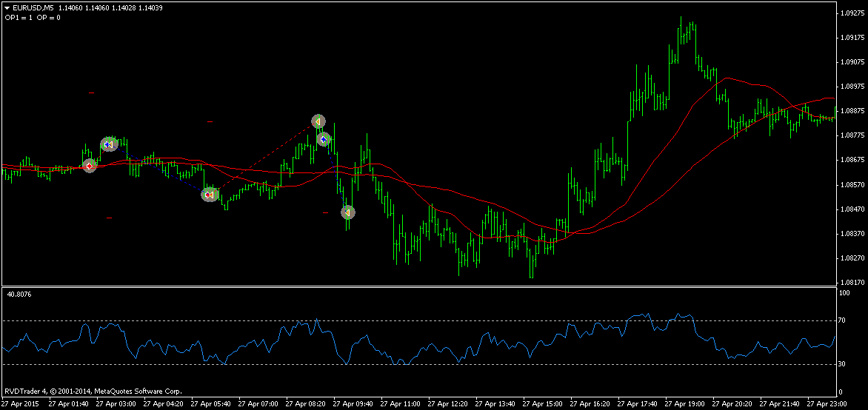Select the blue arrow marker just below the top yellow one
The image size is (868, 410).
click(x=324, y=139)
